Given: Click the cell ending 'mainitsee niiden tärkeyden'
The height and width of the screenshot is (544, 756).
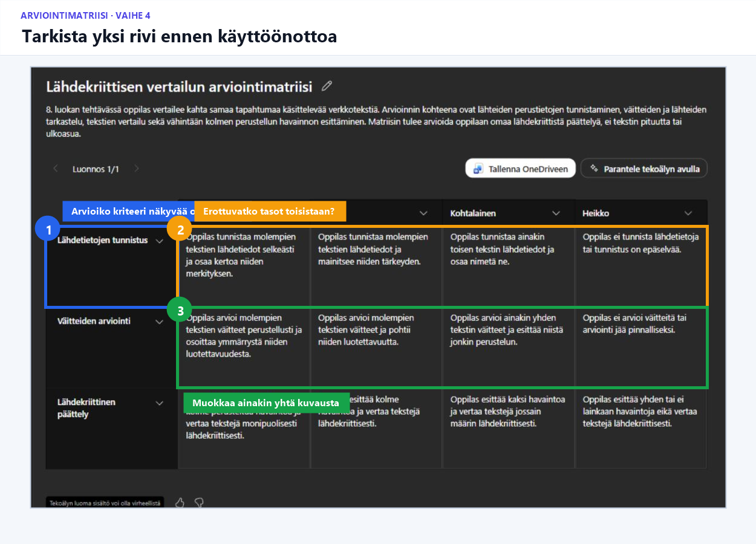Looking at the screenshot, I should point(376,266).
